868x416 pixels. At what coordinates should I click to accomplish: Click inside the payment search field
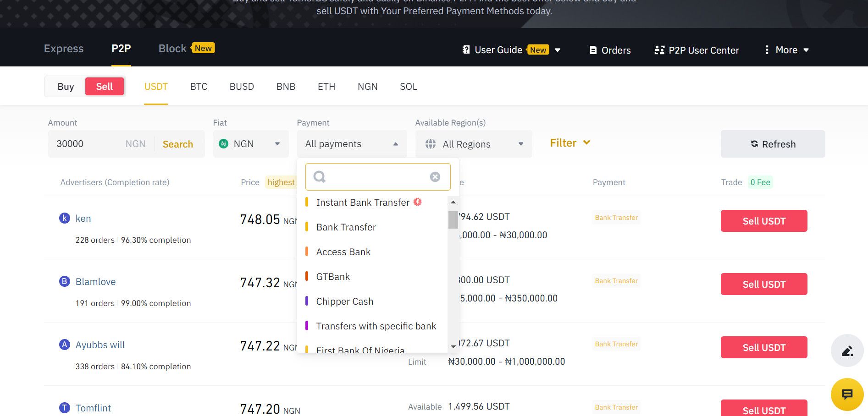(378, 177)
